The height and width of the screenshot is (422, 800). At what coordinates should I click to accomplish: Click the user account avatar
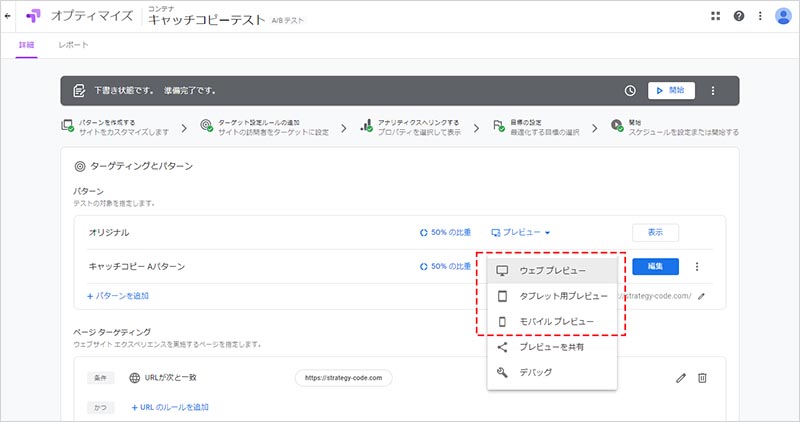[x=784, y=16]
